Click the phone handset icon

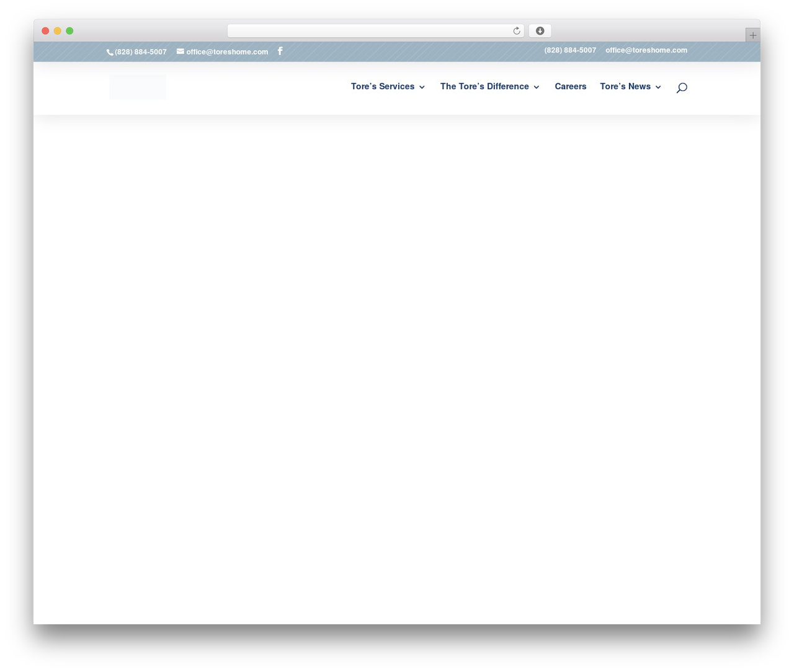point(110,53)
